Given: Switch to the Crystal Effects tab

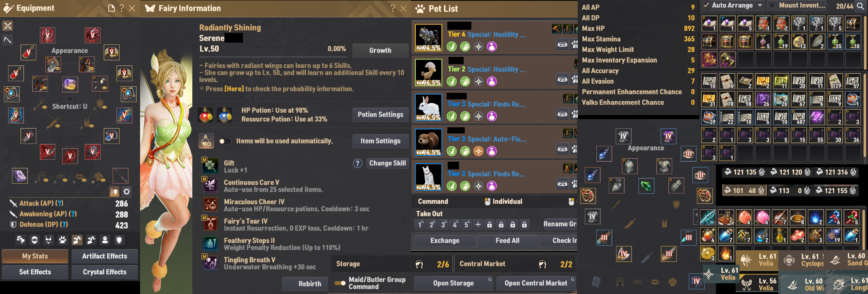Looking at the screenshot, I should [104, 272].
